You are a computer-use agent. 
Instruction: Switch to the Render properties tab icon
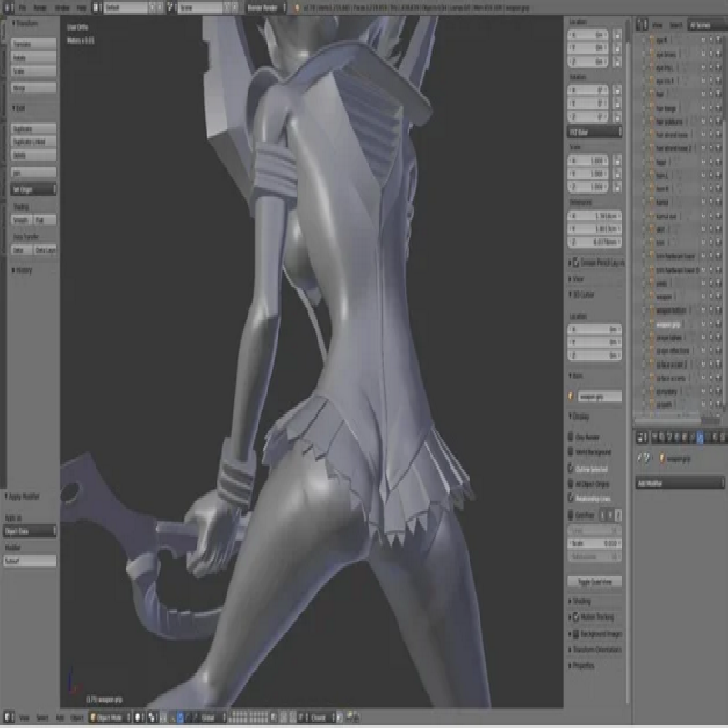pyautogui.click(x=654, y=438)
